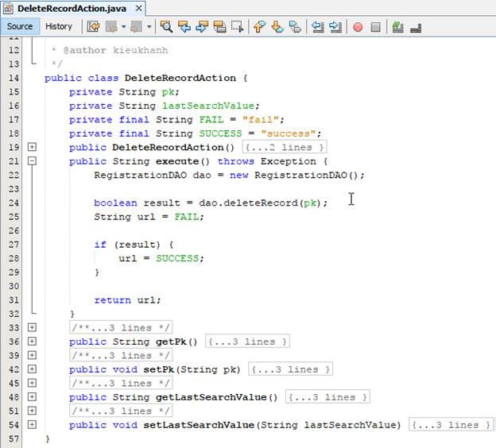The height and width of the screenshot is (448, 496).
Task: Toggle Highlight Search icon
Action: (x=219, y=27)
